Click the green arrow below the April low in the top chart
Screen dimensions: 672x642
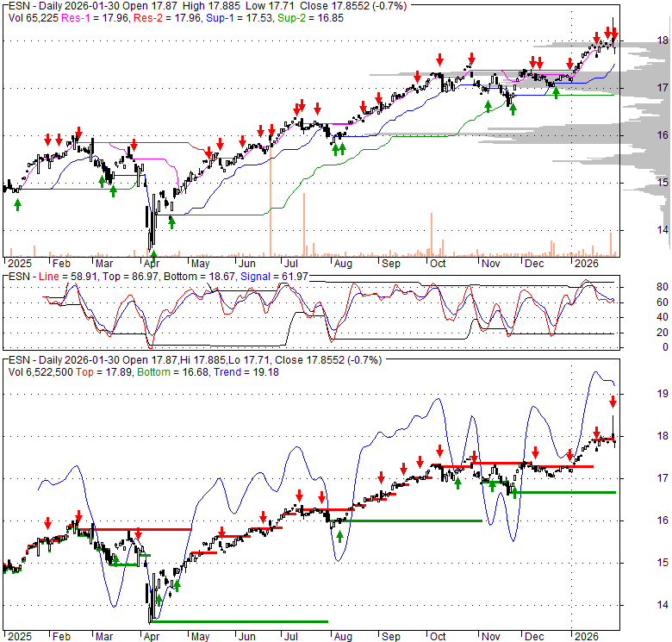pos(153,256)
